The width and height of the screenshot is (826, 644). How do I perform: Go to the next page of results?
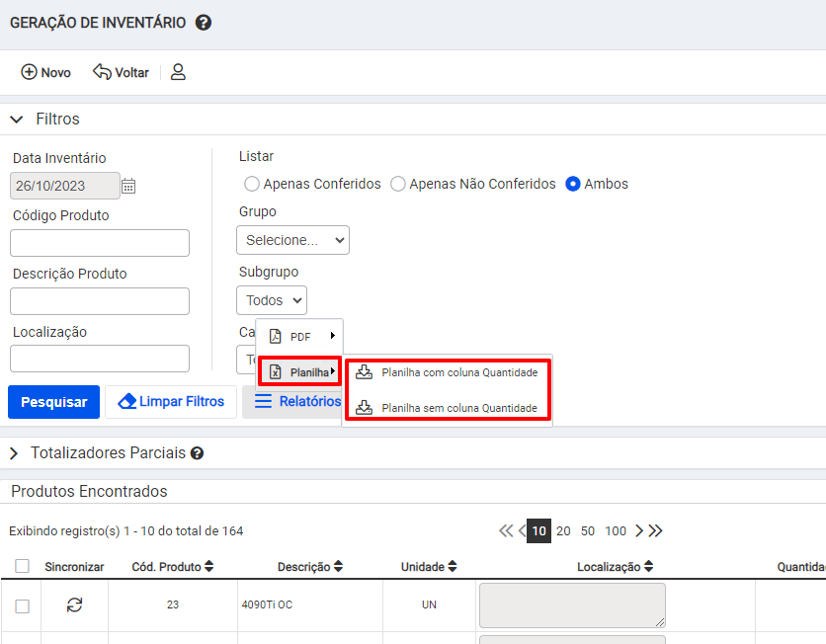(639, 530)
